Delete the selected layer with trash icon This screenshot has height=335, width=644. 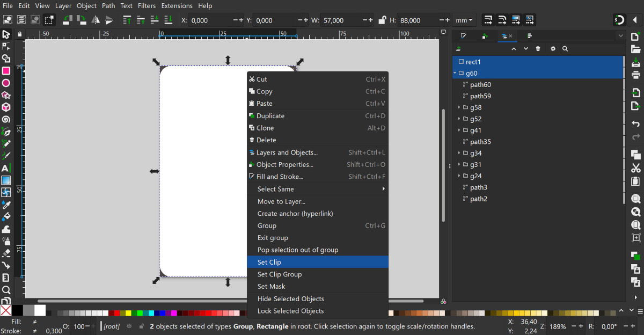[538, 49]
